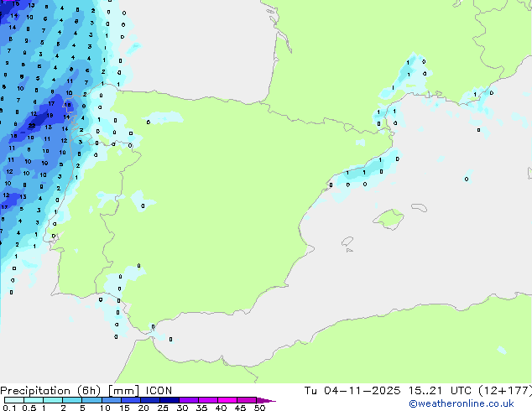The height and width of the screenshot is (411, 532).
Task: Click the "(12+177)" forecast run label
Action: tap(505, 391)
